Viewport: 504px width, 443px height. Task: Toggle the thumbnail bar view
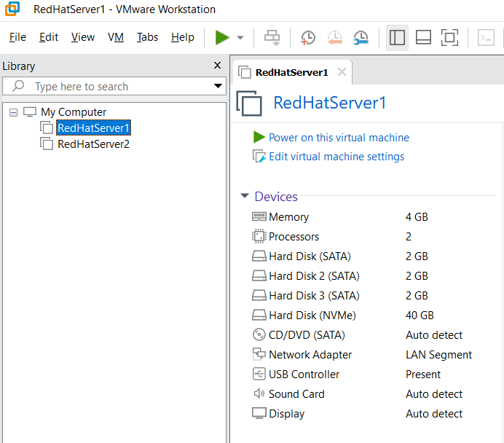(423, 38)
